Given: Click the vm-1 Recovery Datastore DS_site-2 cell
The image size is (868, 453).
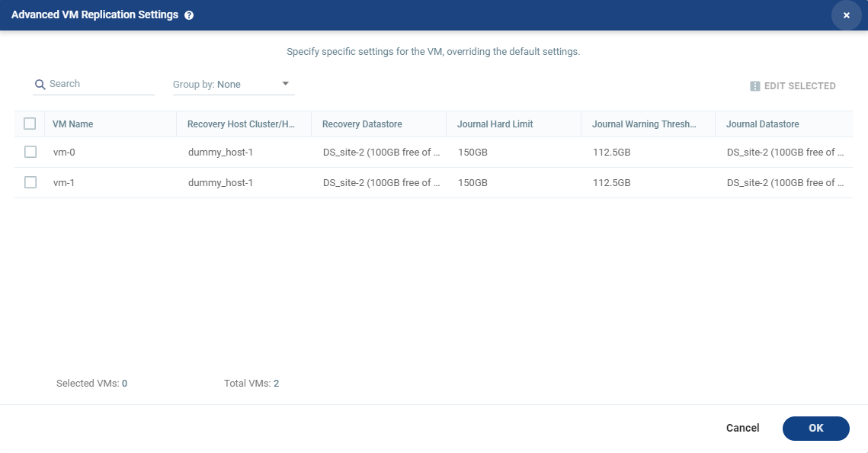Looking at the screenshot, I should pos(381,183).
